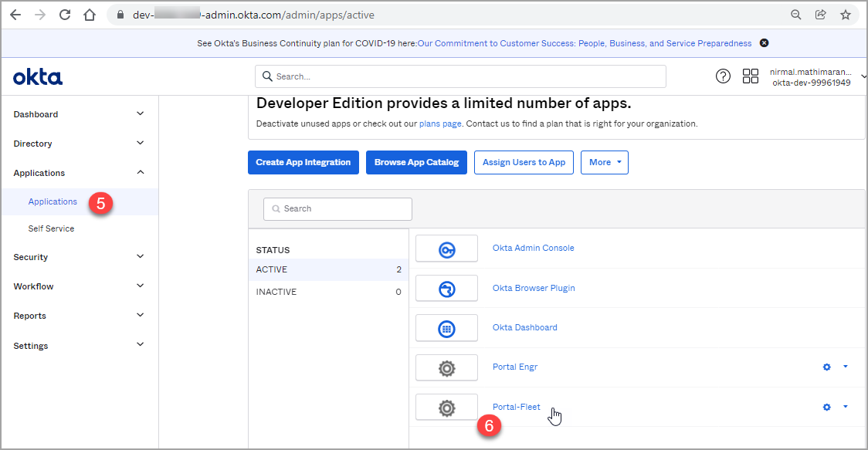Open Commitment to Customer Success link

click(x=585, y=43)
